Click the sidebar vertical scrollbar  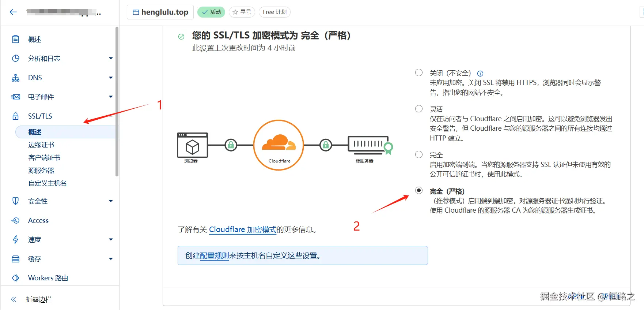click(117, 101)
